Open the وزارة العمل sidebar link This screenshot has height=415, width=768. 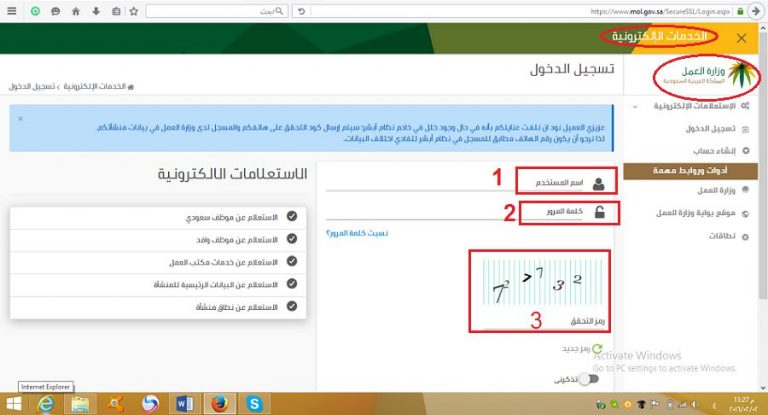pos(716,190)
